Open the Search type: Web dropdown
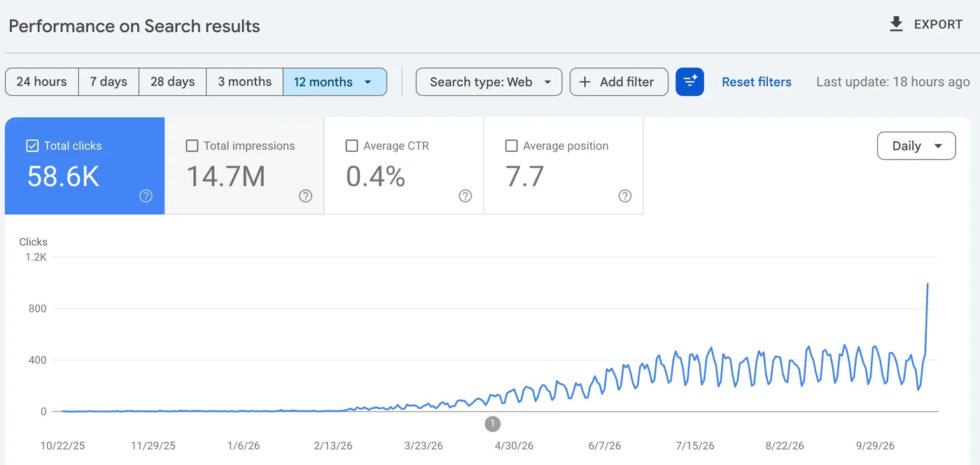This screenshot has width=980, height=465. click(x=489, y=82)
